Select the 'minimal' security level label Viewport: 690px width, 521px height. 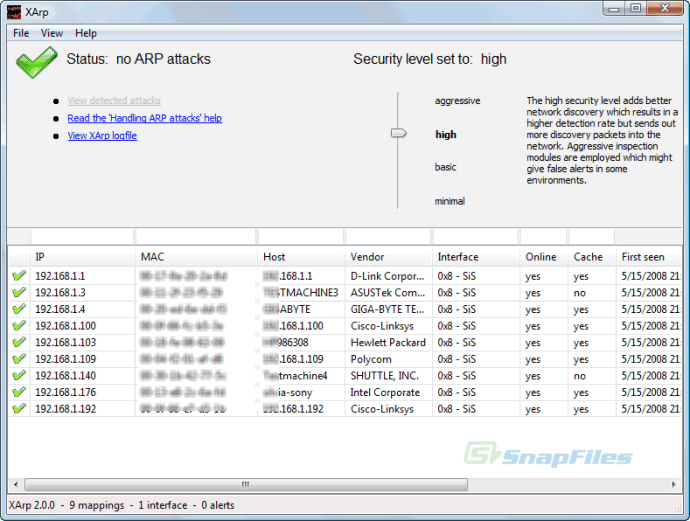[450, 201]
